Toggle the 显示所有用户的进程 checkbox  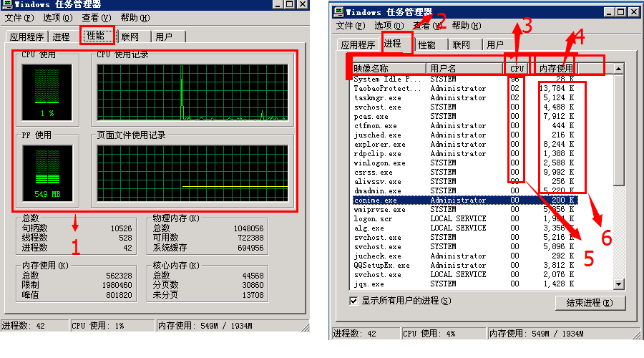tap(353, 301)
